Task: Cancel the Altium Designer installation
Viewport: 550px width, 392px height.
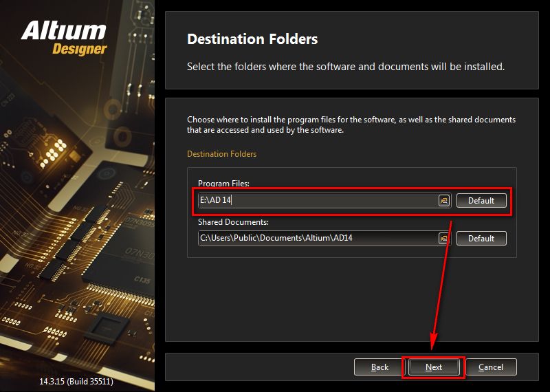Action: [491, 367]
